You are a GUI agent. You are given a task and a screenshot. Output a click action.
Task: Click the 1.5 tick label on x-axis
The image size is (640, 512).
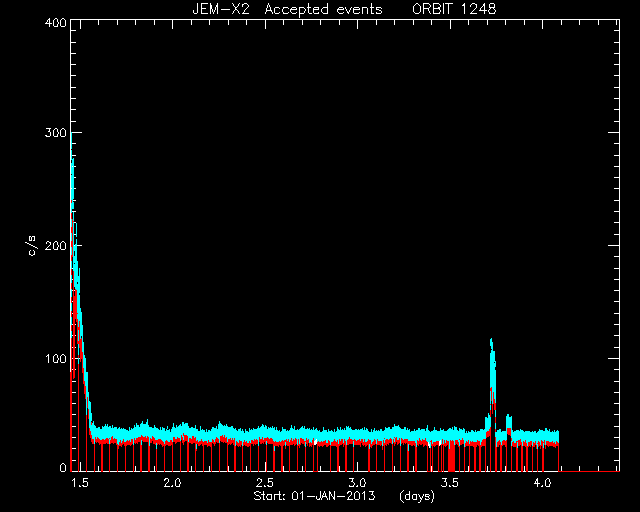80,483
